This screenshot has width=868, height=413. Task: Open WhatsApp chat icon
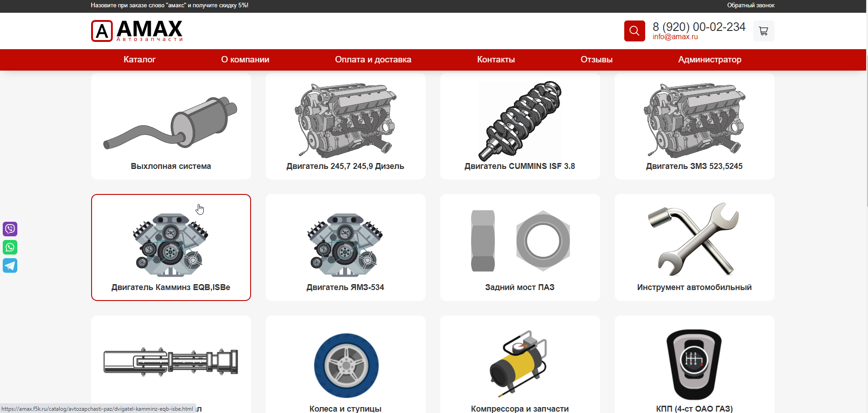(10, 247)
